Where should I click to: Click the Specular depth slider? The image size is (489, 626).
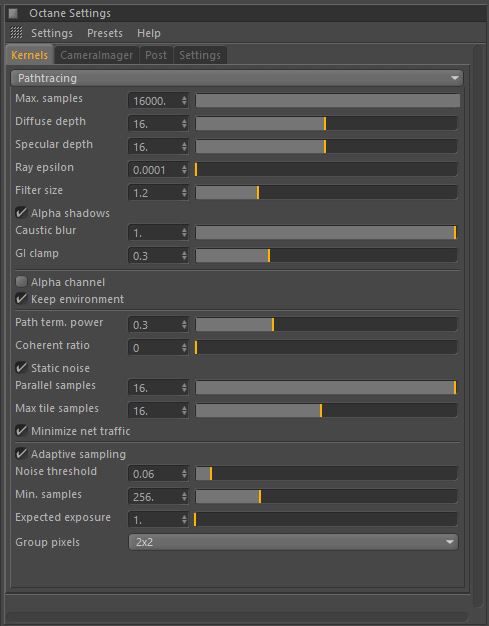326,147
